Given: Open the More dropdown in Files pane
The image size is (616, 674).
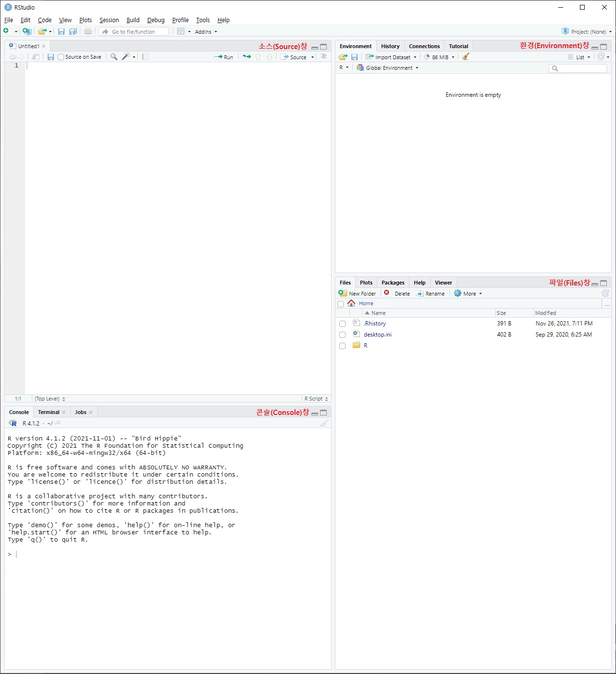Looking at the screenshot, I should point(468,293).
